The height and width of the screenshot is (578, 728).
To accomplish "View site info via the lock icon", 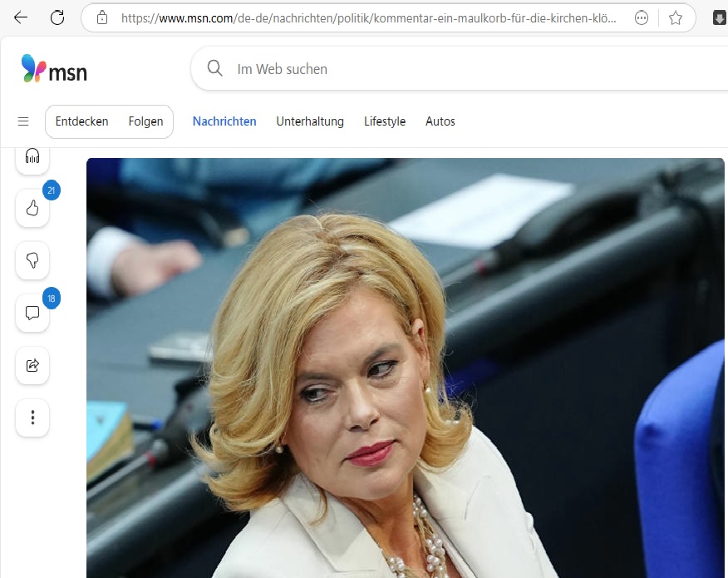I will 102,17.
